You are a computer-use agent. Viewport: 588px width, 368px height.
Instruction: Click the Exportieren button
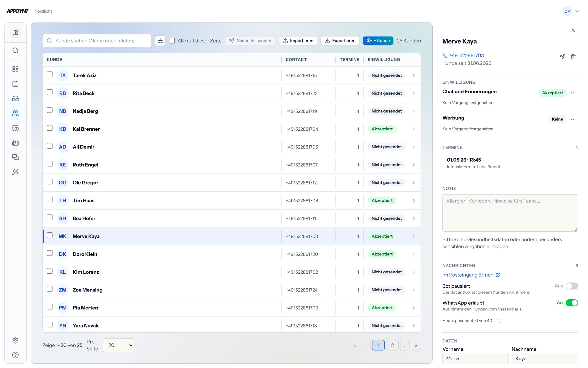click(340, 41)
